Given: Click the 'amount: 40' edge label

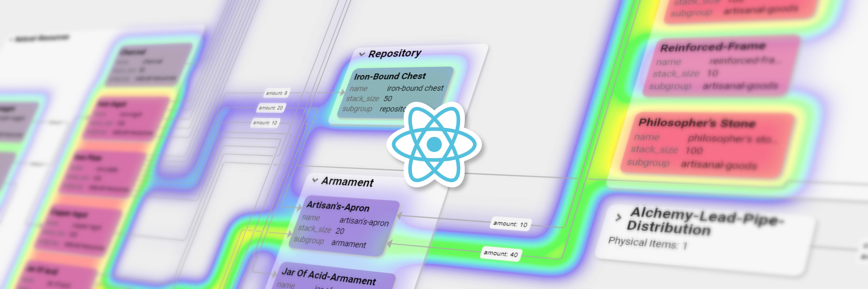Looking at the screenshot, I should [501, 254].
